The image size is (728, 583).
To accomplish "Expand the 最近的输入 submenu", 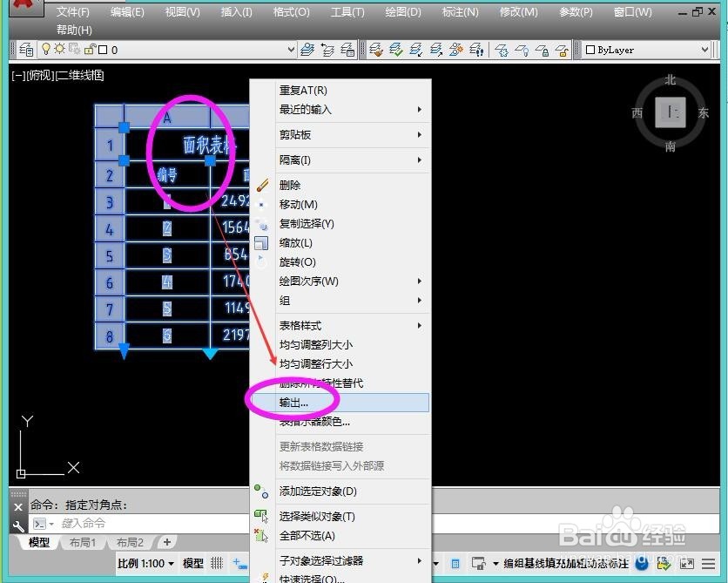I will [340, 109].
